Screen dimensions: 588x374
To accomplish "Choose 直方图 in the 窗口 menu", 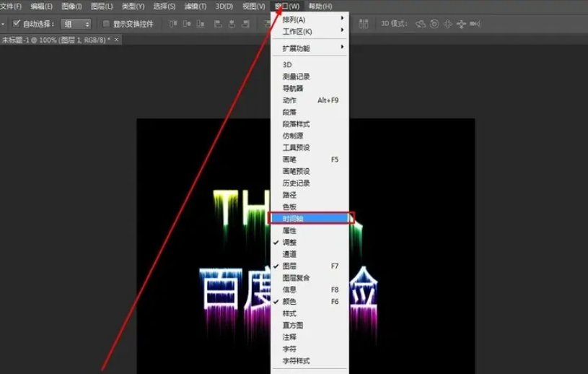I will [x=310, y=325].
